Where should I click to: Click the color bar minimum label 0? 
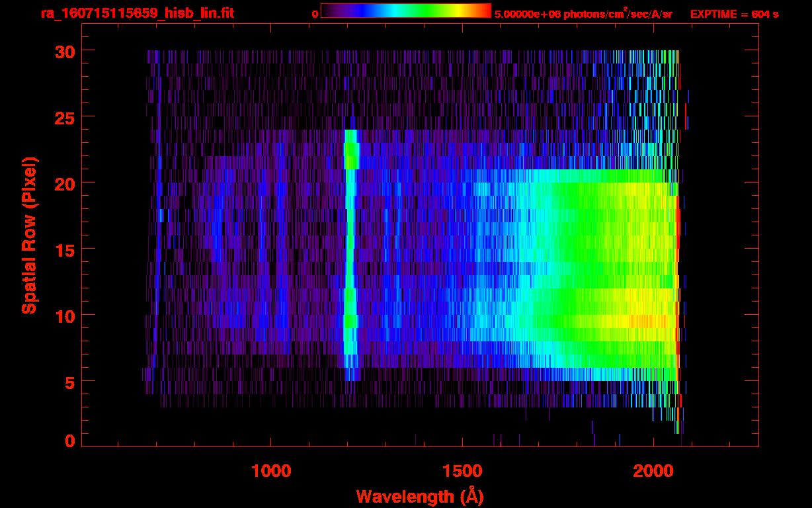pos(315,14)
